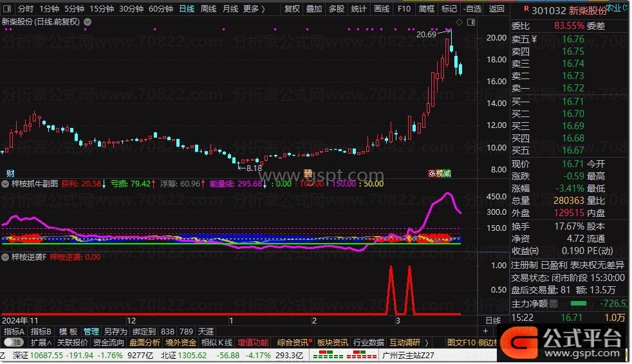Switch chart to 分时 view
This screenshot has height=364, width=632.
coord(25,8)
